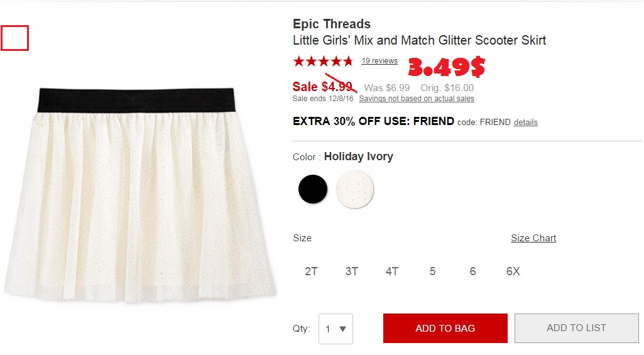This screenshot has height=355, width=644.
Task: Open the Qty quantity dropdown
Action: point(336,329)
